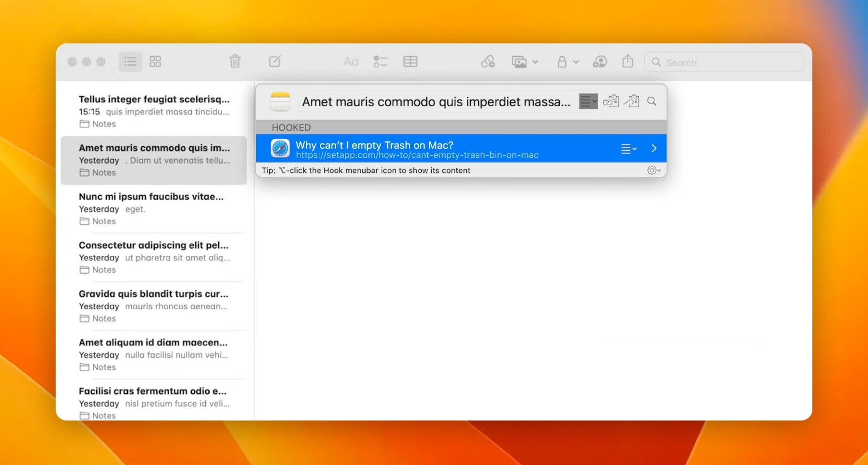This screenshot has height=465, width=868.
Task: Click the add link icon in toolbar
Action: pyautogui.click(x=488, y=62)
